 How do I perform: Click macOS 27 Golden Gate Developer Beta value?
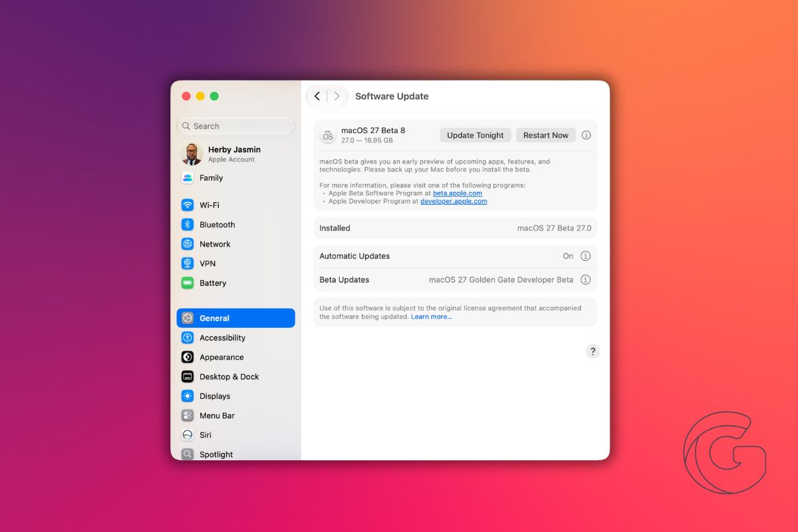click(x=501, y=280)
